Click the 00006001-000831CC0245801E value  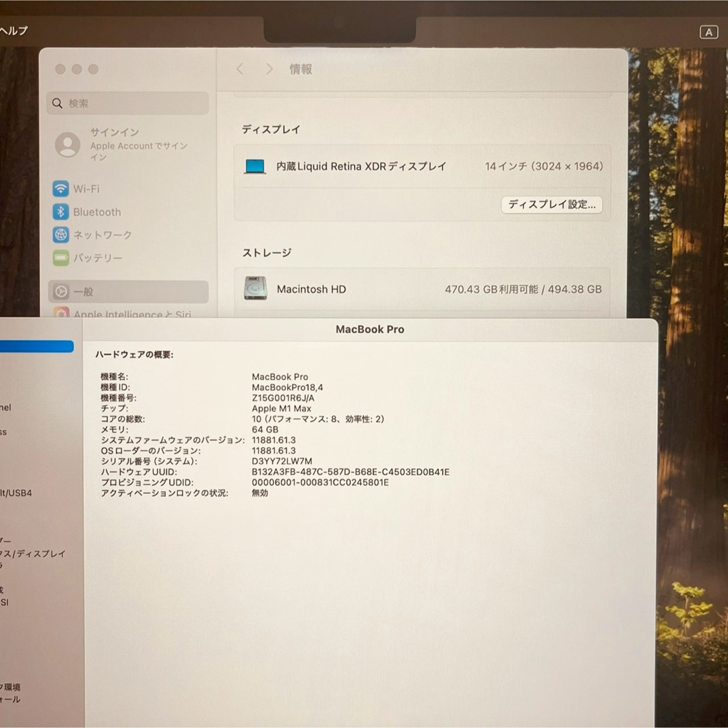pos(320,483)
